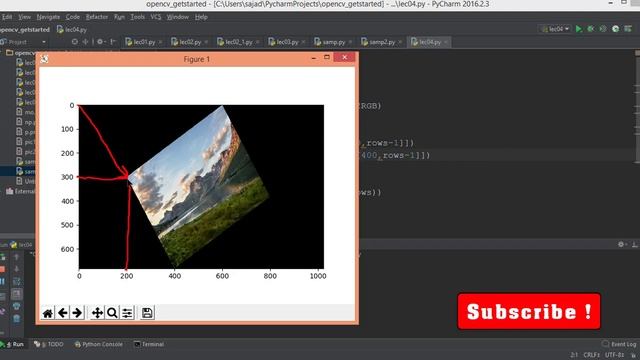The width and height of the screenshot is (640, 360).
Task: Open the Code menu
Action: 73,17
